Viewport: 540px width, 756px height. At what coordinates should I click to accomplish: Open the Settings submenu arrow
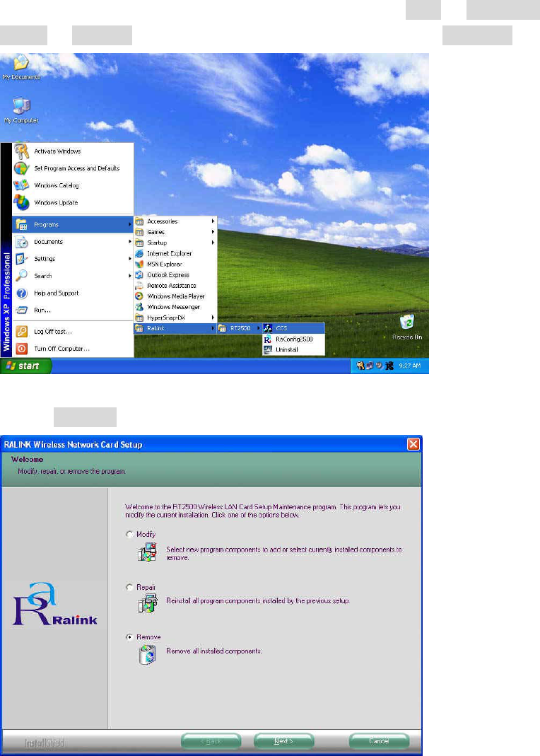pos(129,259)
